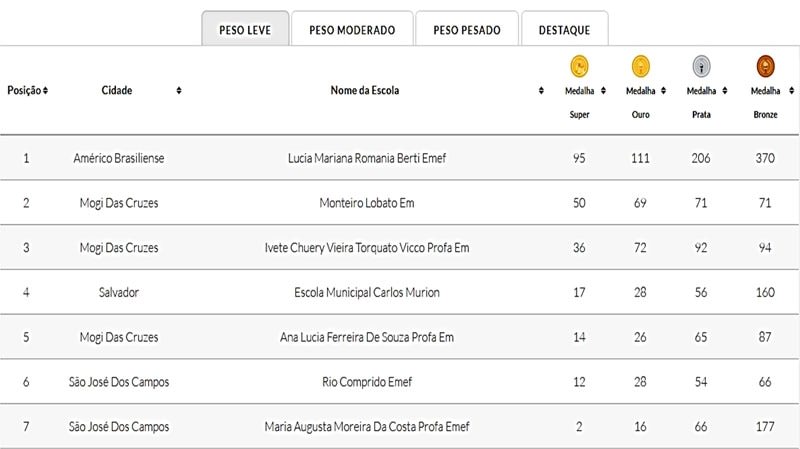The height and width of the screenshot is (449, 800).
Task: Open the PESO PESADO tab
Action: click(x=467, y=29)
